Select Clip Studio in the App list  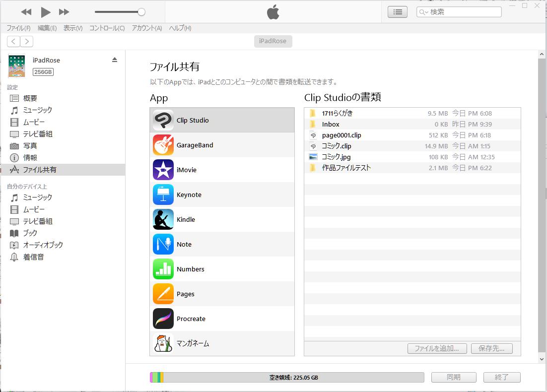point(222,120)
